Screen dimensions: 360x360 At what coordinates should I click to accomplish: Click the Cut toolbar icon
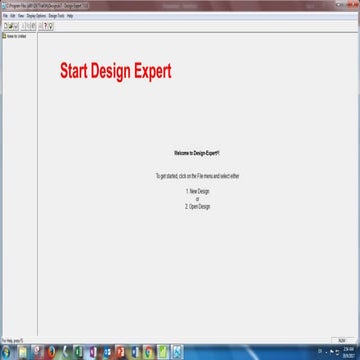pos(23,26)
